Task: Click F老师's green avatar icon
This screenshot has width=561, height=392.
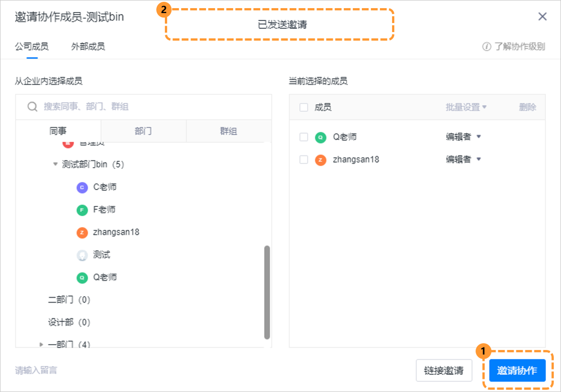Action: pos(82,210)
